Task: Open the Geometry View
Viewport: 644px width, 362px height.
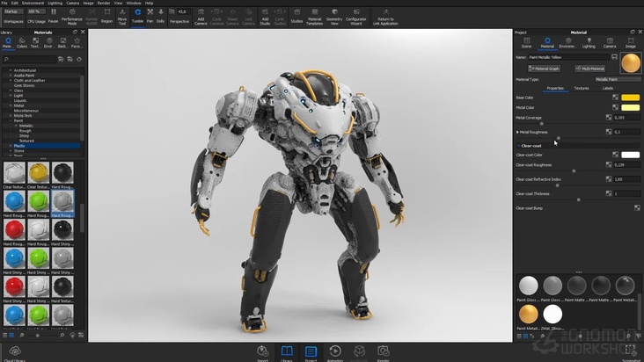Action: 334,17
